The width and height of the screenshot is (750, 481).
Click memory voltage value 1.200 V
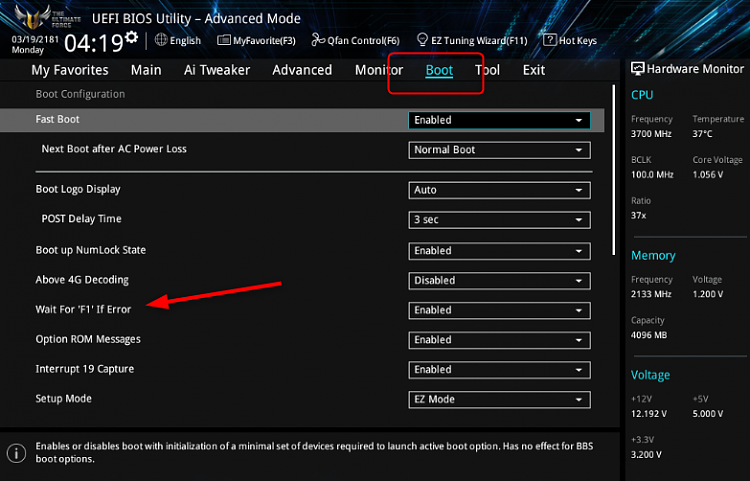click(x=707, y=294)
